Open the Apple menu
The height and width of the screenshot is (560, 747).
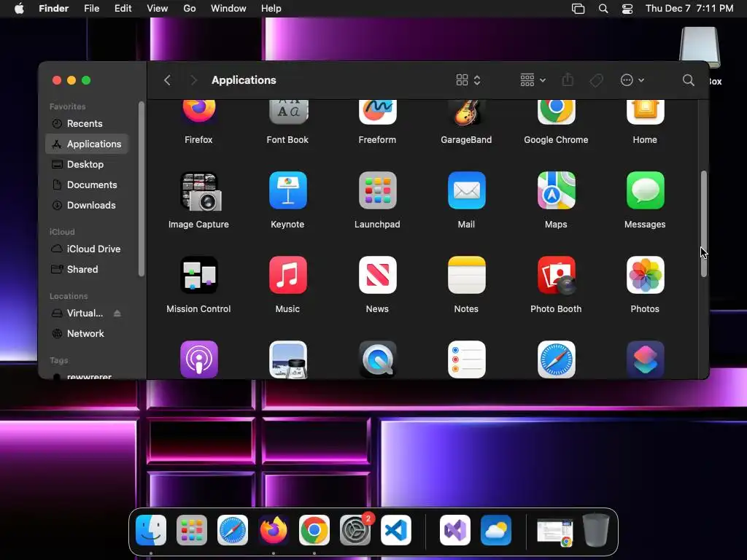pos(19,9)
